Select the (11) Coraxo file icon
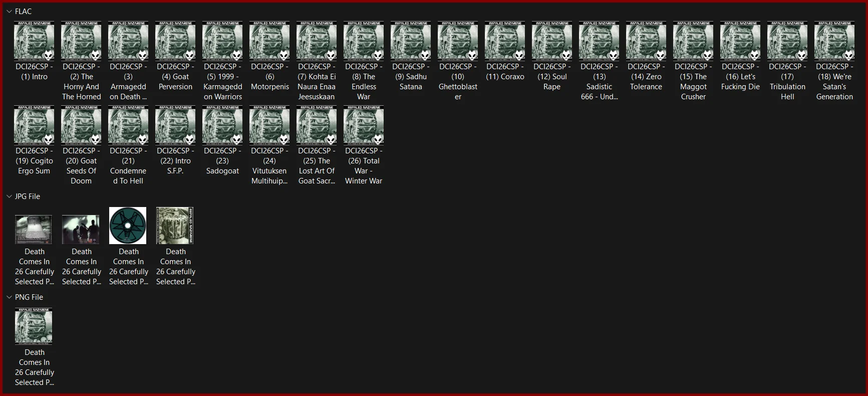Viewport: 868px width, 396px height. pyautogui.click(x=505, y=41)
